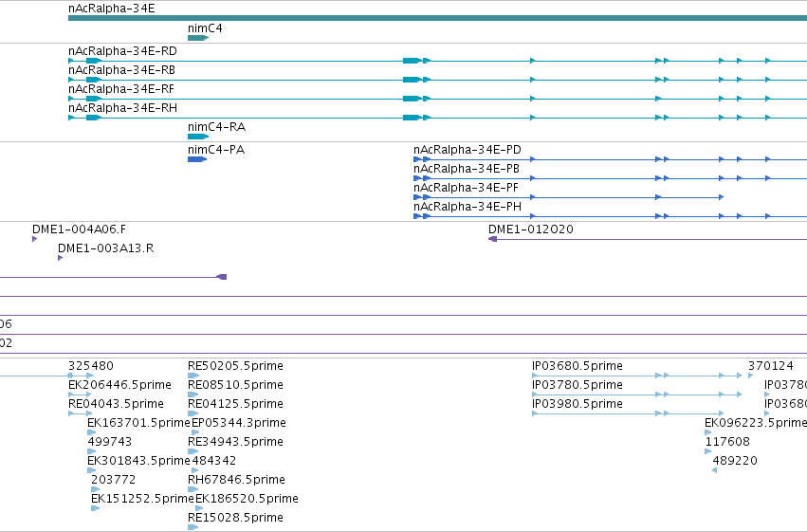The width and height of the screenshot is (807, 532).
Task: Select EST EK151252.5prime
Action: click(x=142, y=499)
